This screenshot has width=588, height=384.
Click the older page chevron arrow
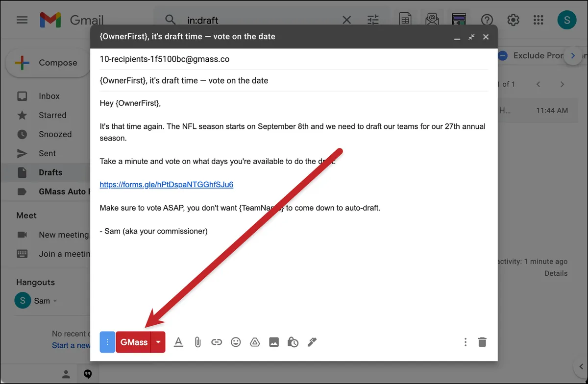coord(562,84)
